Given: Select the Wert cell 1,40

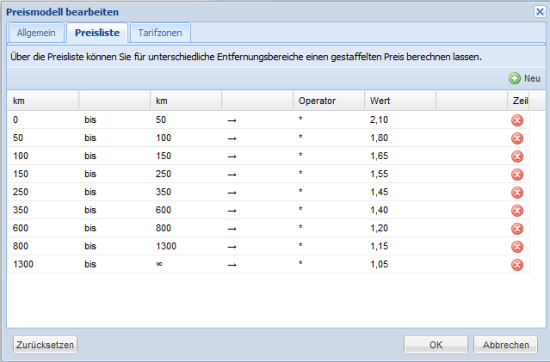Looking at the screenshot, I should tap(400, 210).
